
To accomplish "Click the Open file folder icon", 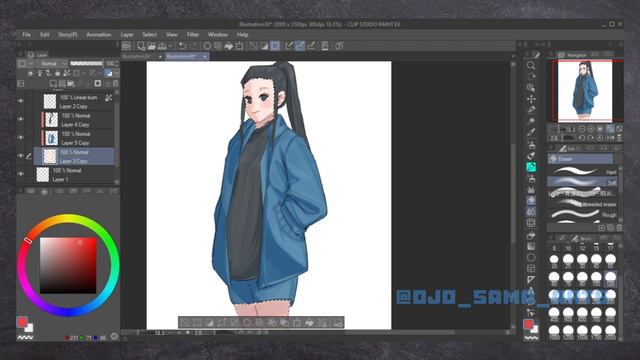I will (151, 46).
